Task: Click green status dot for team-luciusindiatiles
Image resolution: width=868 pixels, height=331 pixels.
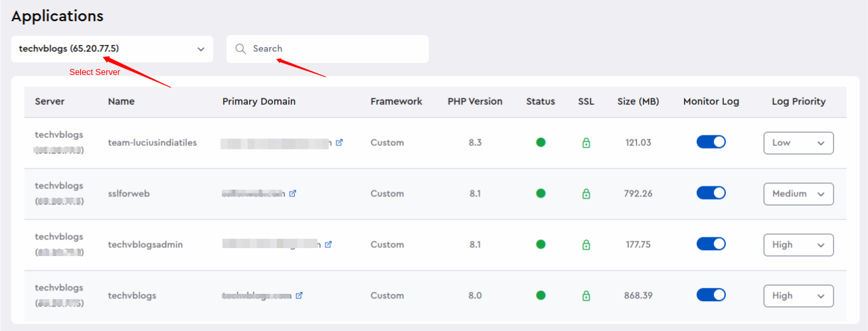Action: click(541, 142)
